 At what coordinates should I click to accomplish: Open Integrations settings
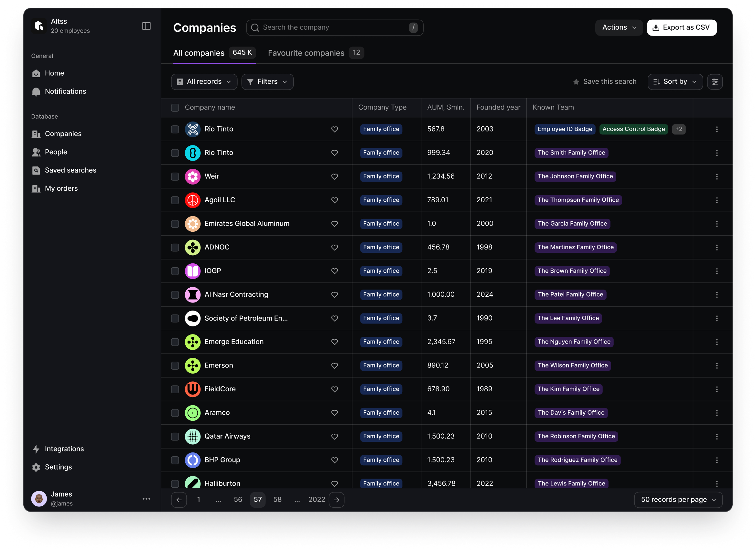pos(64,449)
